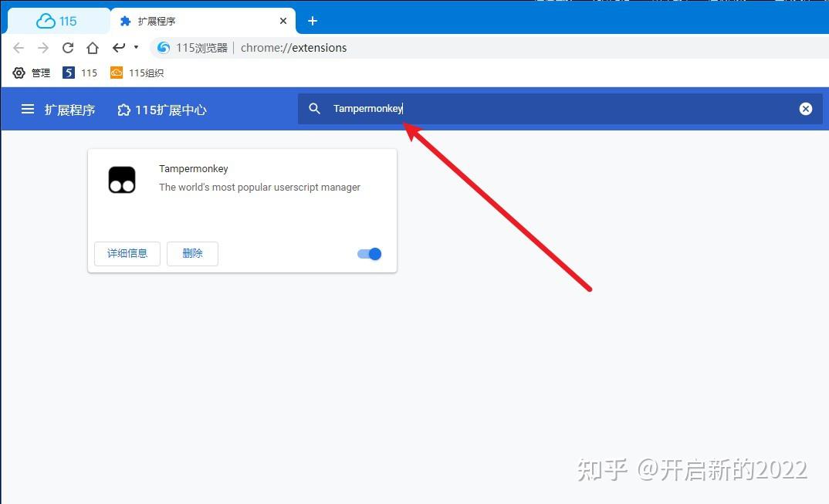829x504 pixels.
Task: Open 115扩展中心 link
Action: 162,110
